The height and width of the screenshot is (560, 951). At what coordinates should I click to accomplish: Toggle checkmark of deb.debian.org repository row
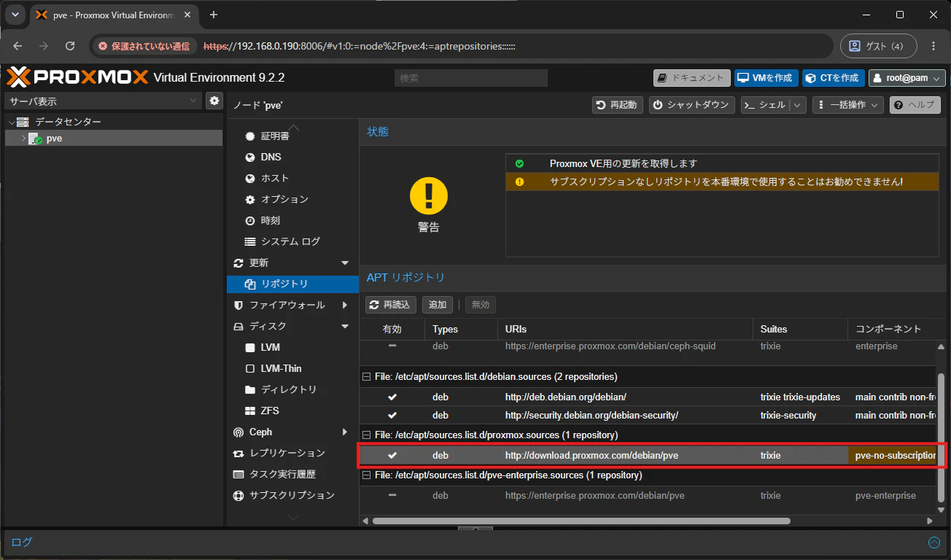pos(392,397)
